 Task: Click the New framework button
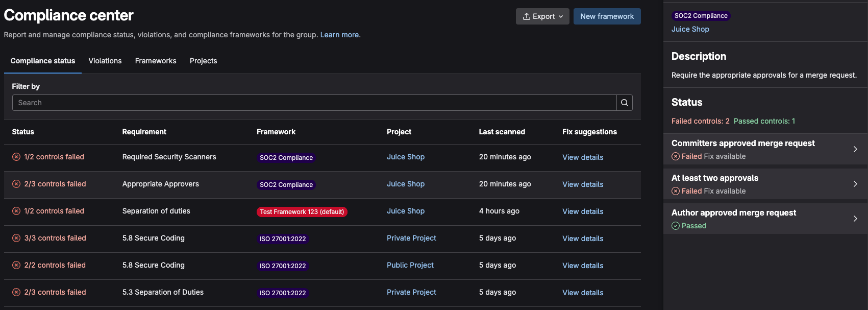click(607, 16)
